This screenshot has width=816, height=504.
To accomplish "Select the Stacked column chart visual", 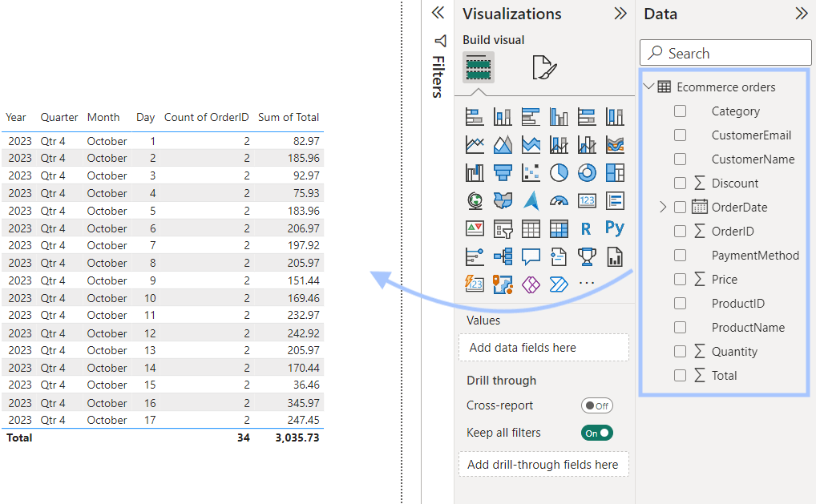I will click(x=503, y=116).
